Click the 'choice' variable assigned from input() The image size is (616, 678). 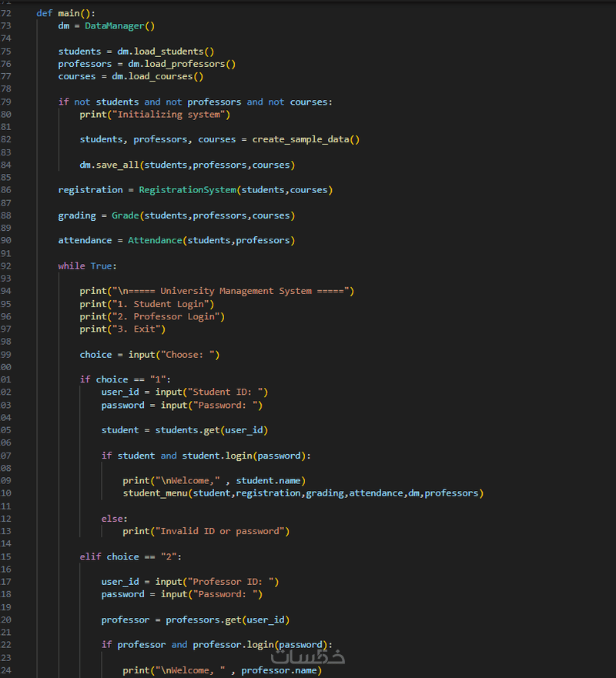95,355
